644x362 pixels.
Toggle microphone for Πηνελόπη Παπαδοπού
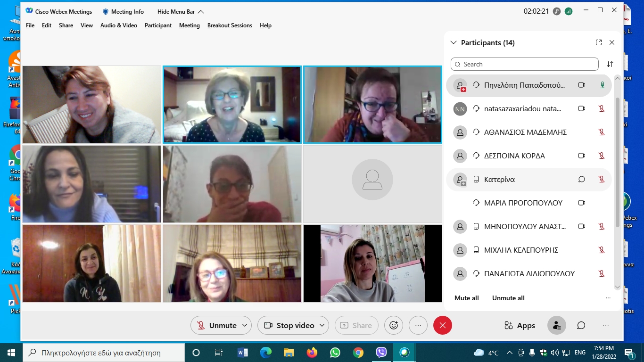[x=602, y=85]
